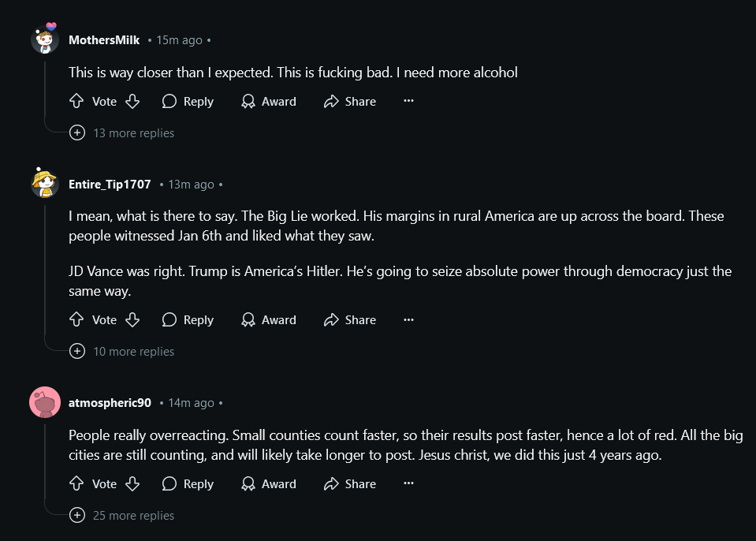756x541 pixels.
Task: Expand 13 more replies under MothersMilk
Action: [122, 132]
